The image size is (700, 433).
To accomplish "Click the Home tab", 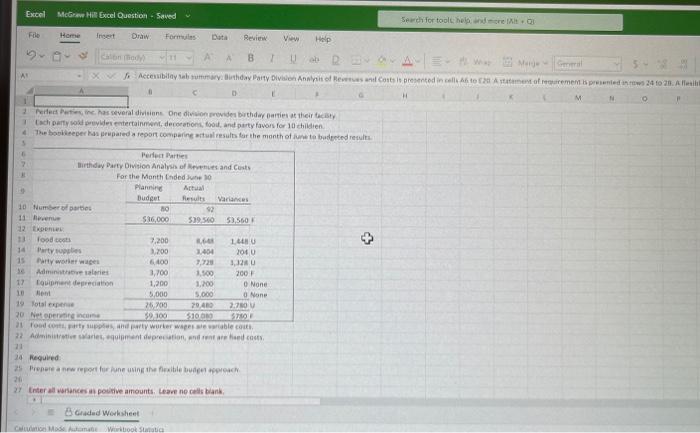I will coord(70,35).
